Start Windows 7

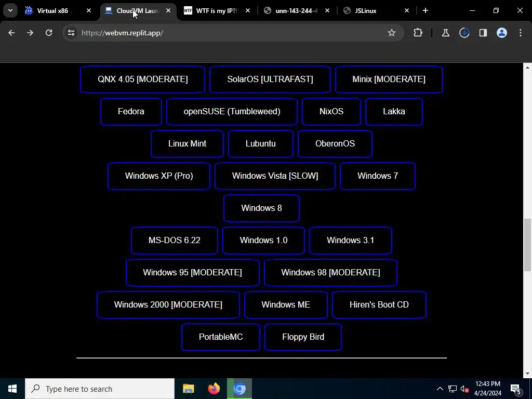point(378,176)
